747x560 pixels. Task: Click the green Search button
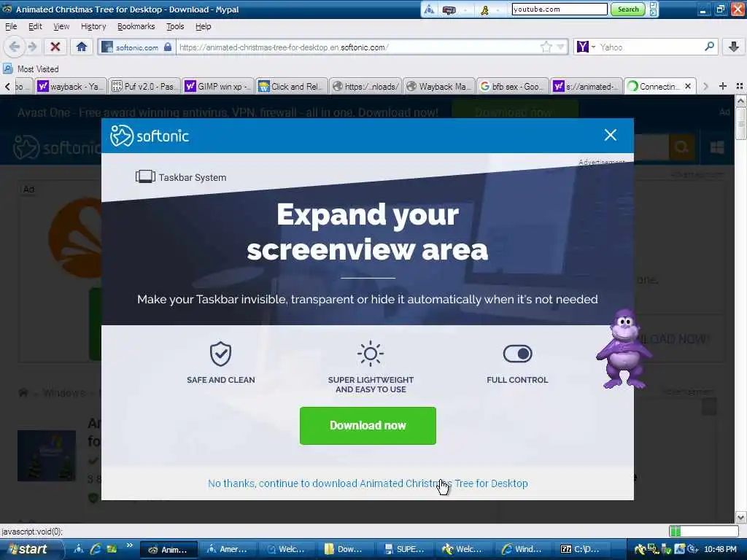click(x=628, y=9)
